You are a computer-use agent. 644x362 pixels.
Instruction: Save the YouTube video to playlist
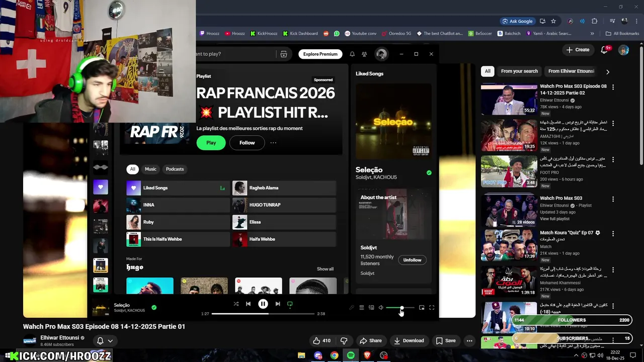445,340
